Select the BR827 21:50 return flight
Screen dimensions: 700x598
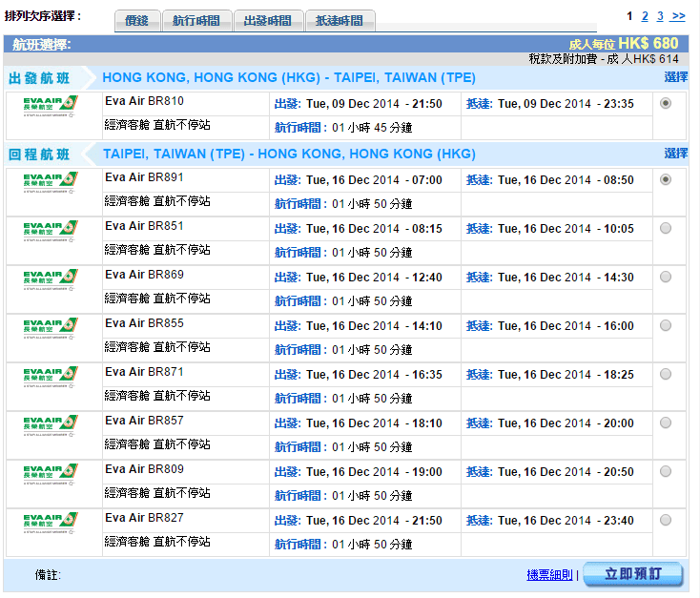click(x=665, y=520)
